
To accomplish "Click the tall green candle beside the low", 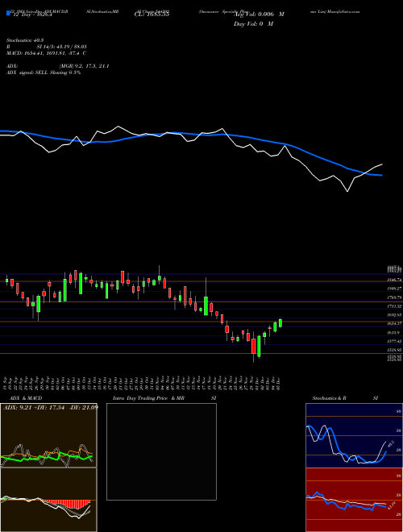I will pyautogui.click(x=260, y=347).
